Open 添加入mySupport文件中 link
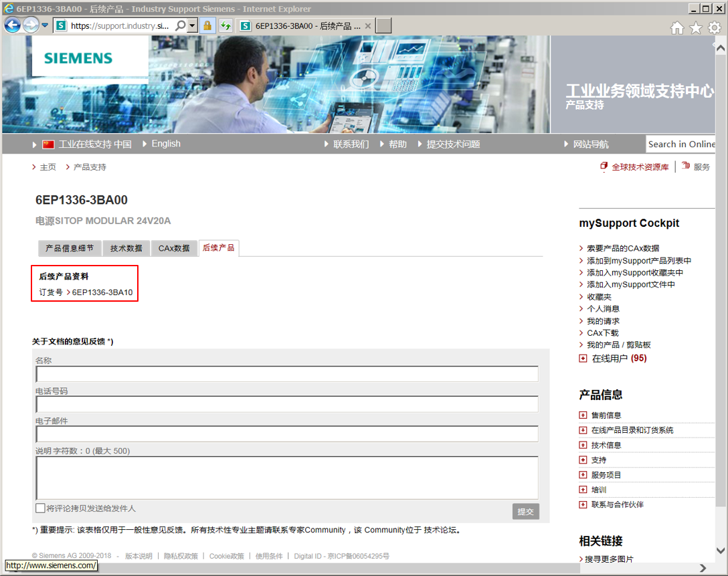The height and width of the screenshot is (576, 728). pyautogui.click(x=631, y=284)
